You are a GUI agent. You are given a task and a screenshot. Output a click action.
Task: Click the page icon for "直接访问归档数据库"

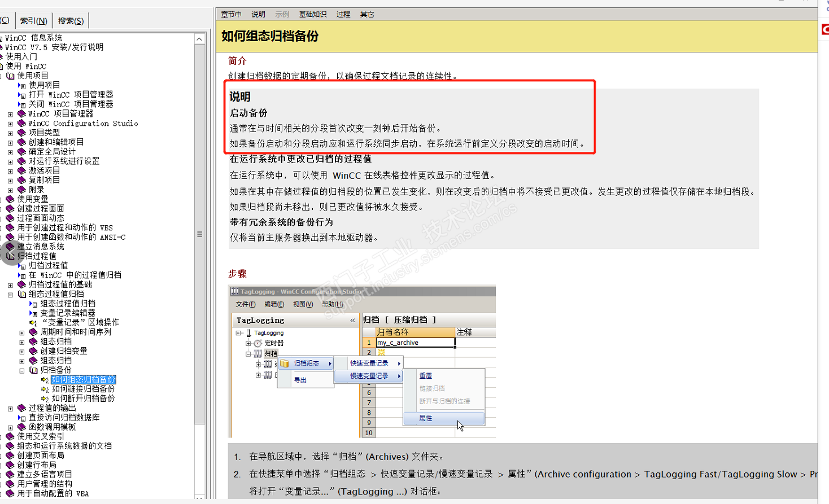(x=21, y=418)
